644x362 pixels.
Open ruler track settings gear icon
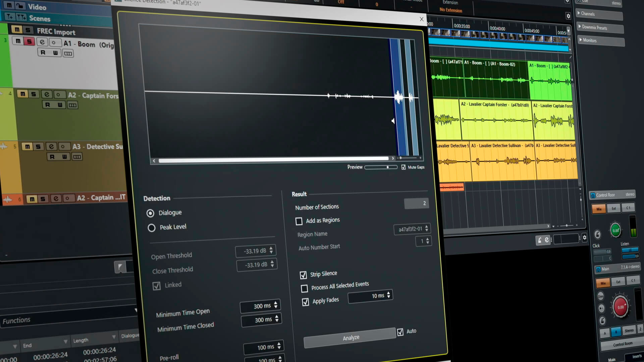568,16
